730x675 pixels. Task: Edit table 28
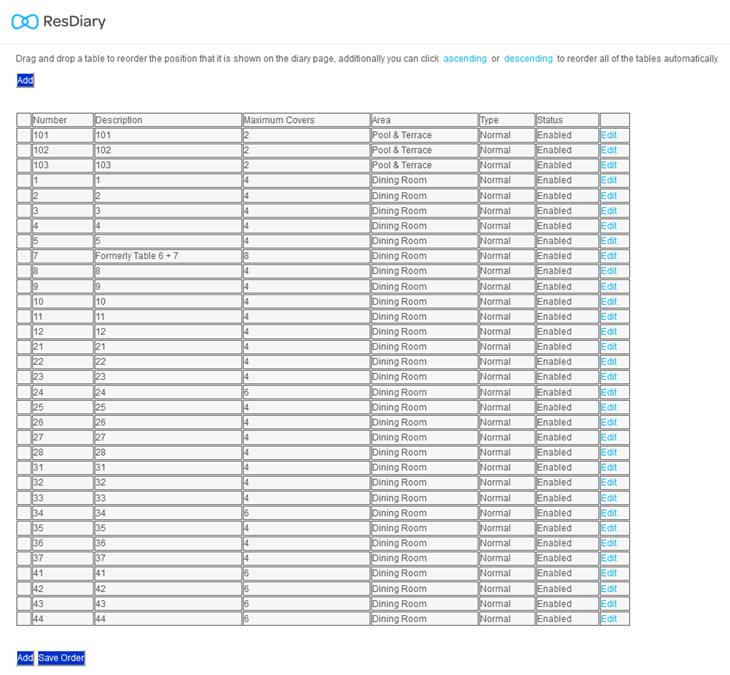click(x=608, y=452)
